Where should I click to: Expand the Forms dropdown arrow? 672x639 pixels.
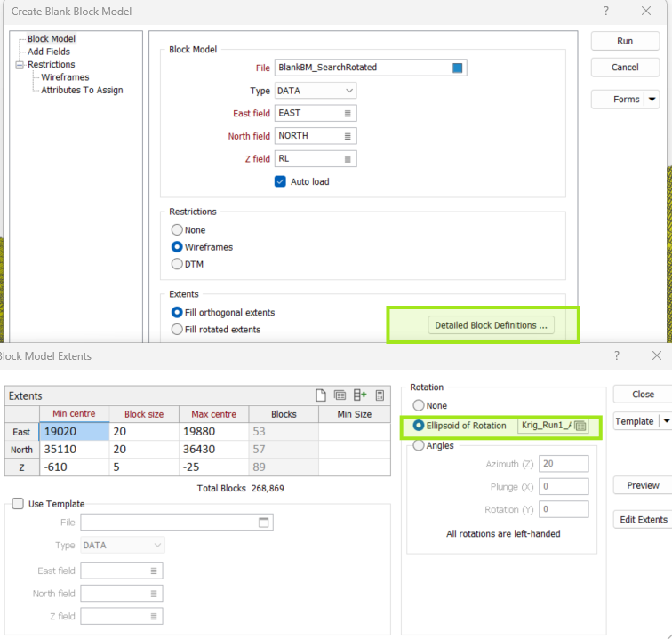(x=653, y=100)
